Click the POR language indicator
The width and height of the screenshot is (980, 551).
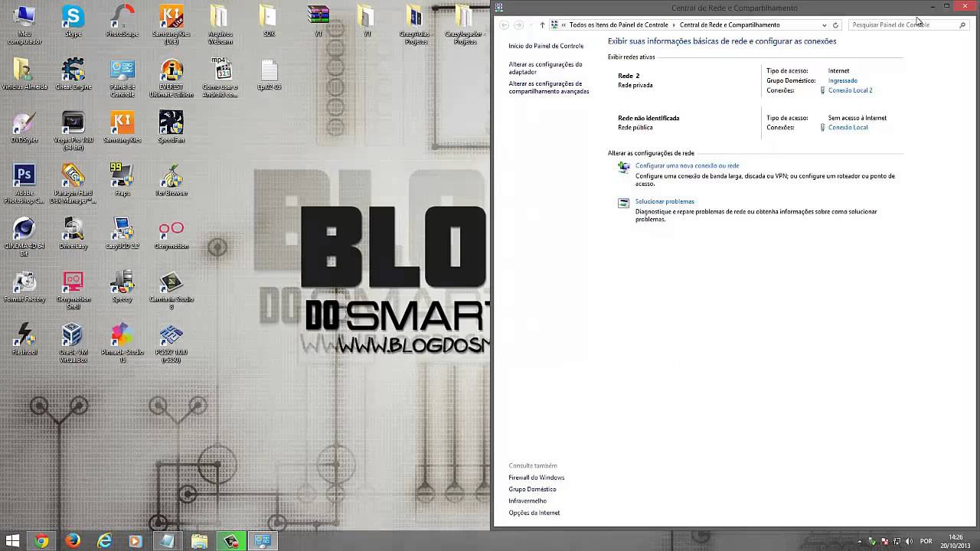pyautogui.click(x=926, y=541)
